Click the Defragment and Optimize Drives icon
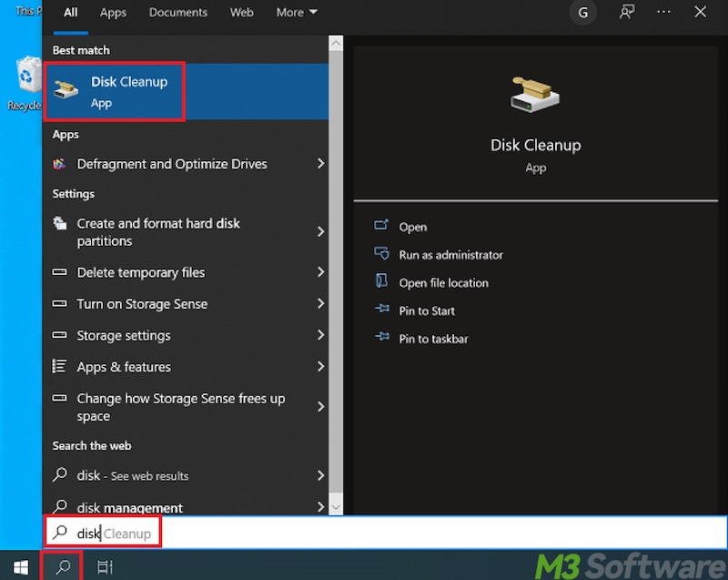 coord(59,164)
